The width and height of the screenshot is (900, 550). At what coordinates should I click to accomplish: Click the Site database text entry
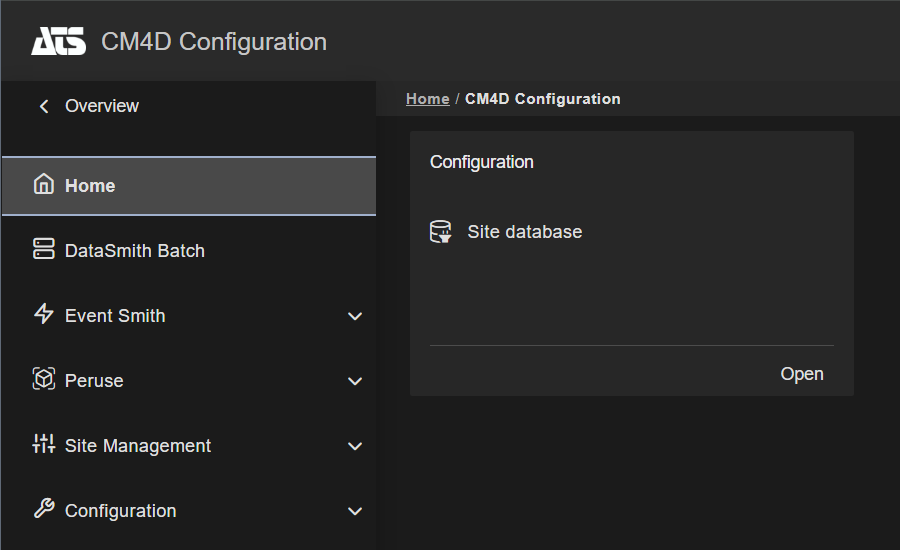coord(524,232)
